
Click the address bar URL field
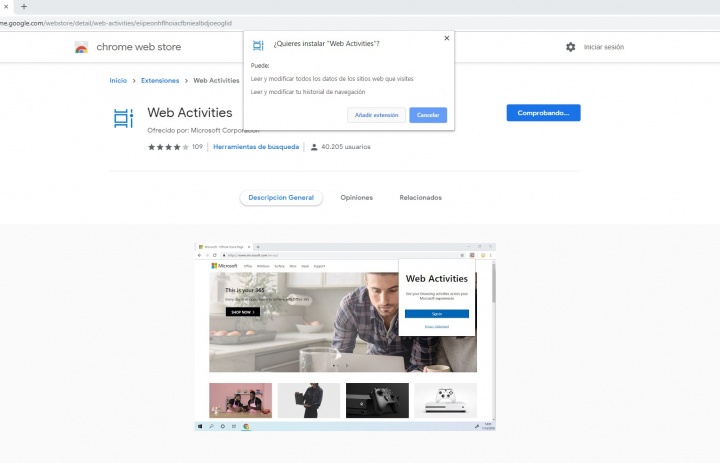tap(358, 23)
